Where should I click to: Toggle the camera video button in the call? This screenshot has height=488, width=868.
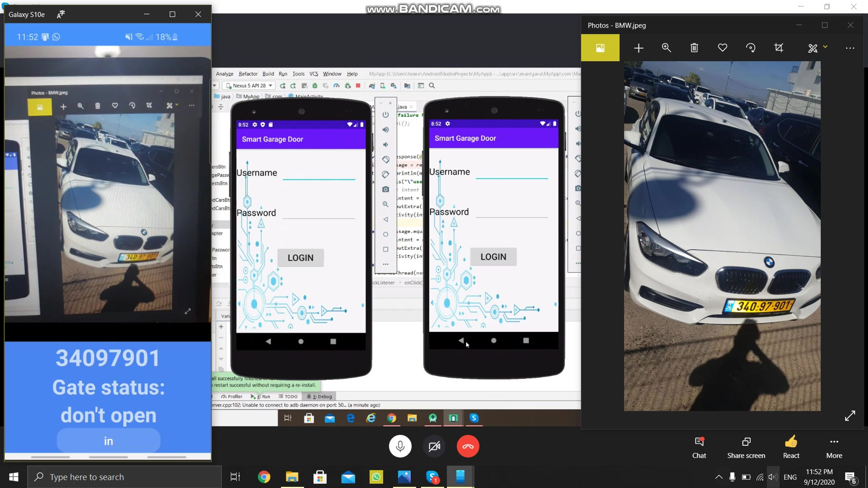point(434,446)
